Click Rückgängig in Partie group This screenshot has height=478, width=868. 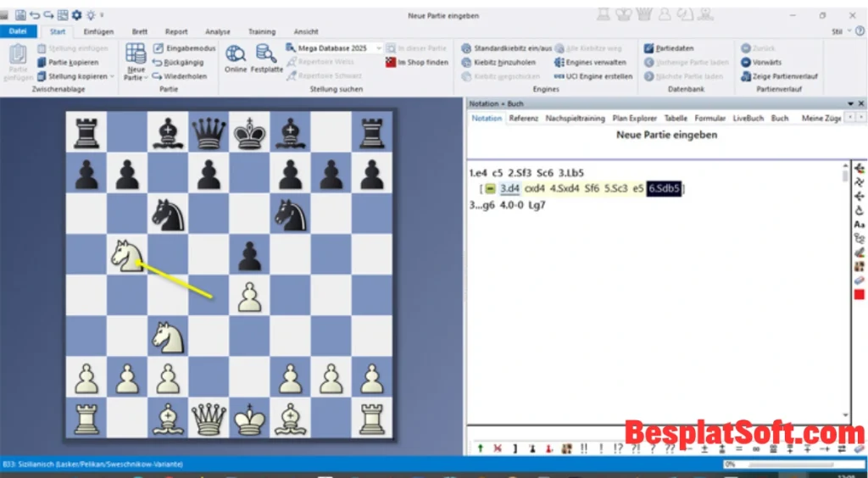(x=178, y=63)
